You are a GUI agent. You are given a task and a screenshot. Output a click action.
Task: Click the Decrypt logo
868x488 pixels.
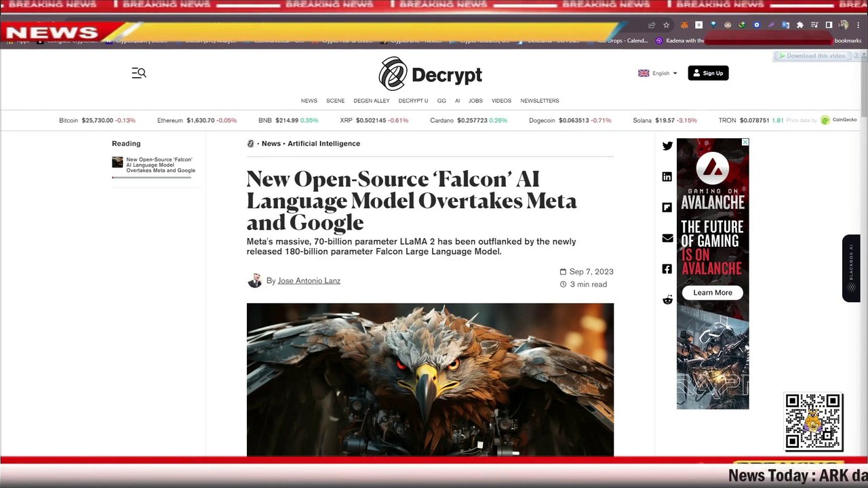click(430, 74)
